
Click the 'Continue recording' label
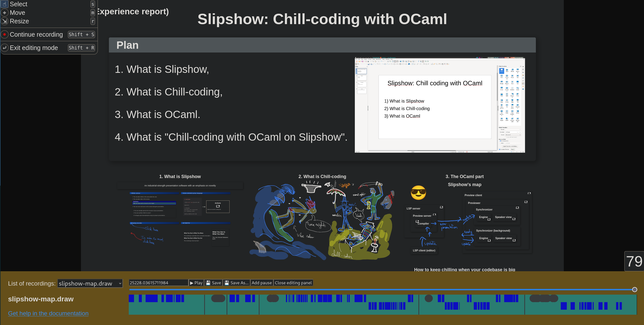tap(36, 34)
